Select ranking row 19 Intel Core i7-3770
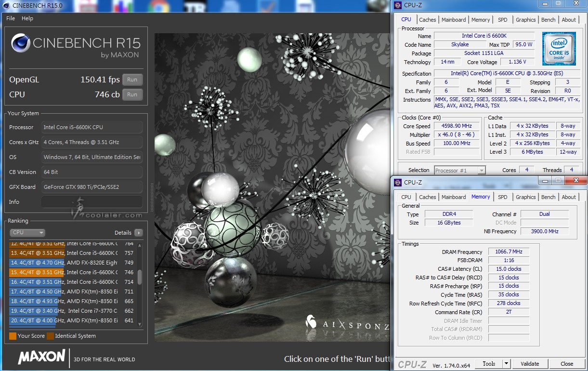 72,311
